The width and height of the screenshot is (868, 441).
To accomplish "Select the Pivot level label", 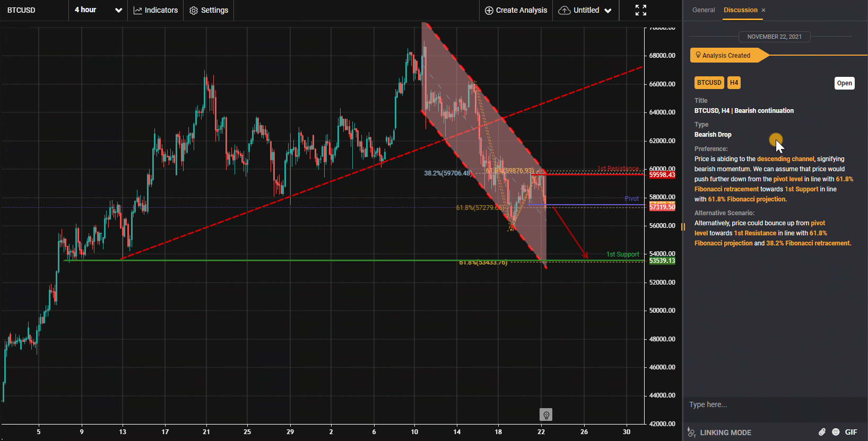I will pos(631,199).
